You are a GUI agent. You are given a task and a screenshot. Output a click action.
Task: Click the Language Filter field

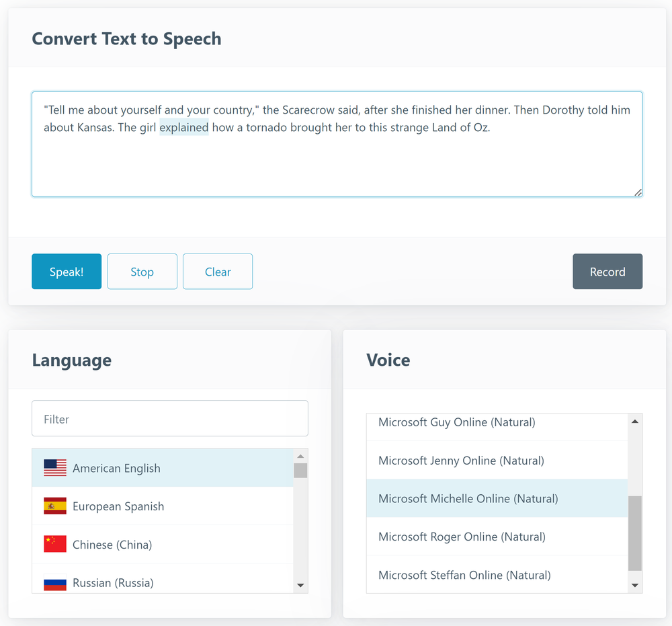click(170, 418)
